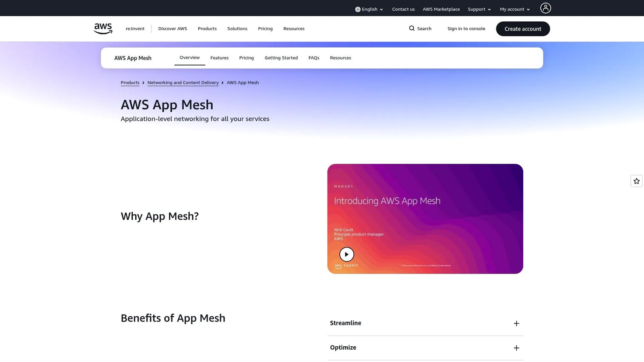
Task: Click the Contact us link
Action: coord(403,9)
